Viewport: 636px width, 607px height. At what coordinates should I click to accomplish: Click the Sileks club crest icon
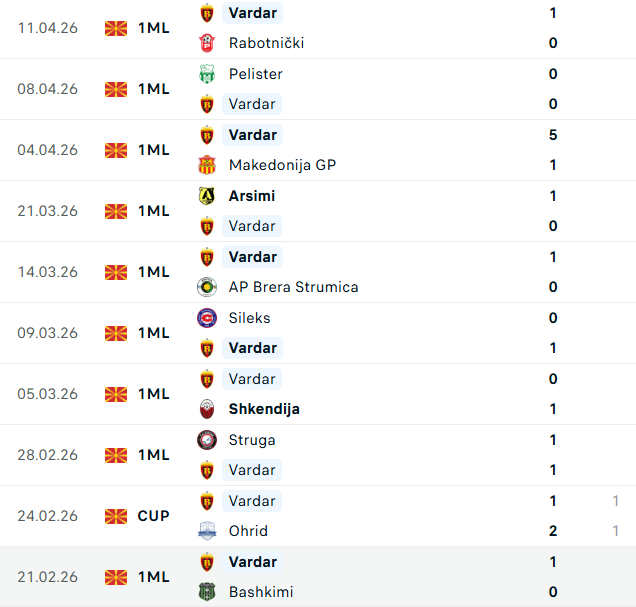(x=207, y=318)
